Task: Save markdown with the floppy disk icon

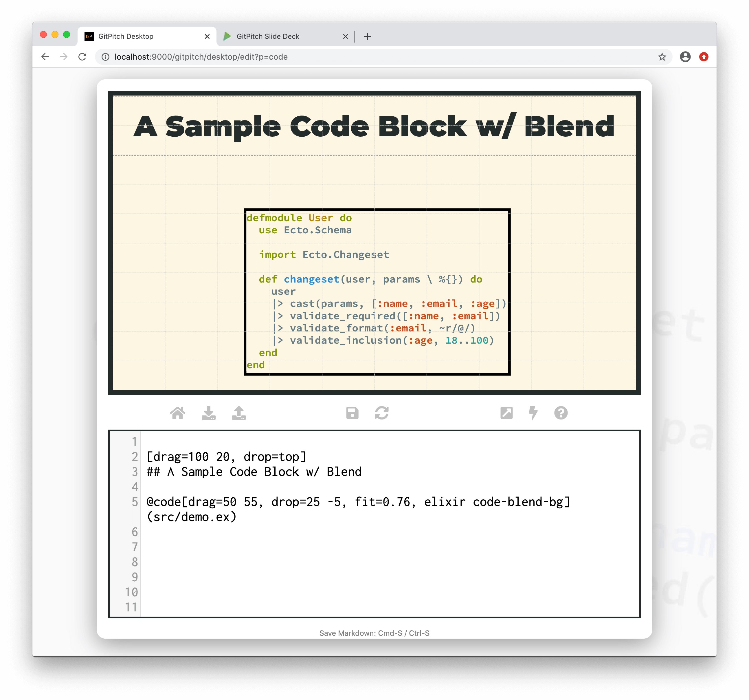Action: click(352, 413)
